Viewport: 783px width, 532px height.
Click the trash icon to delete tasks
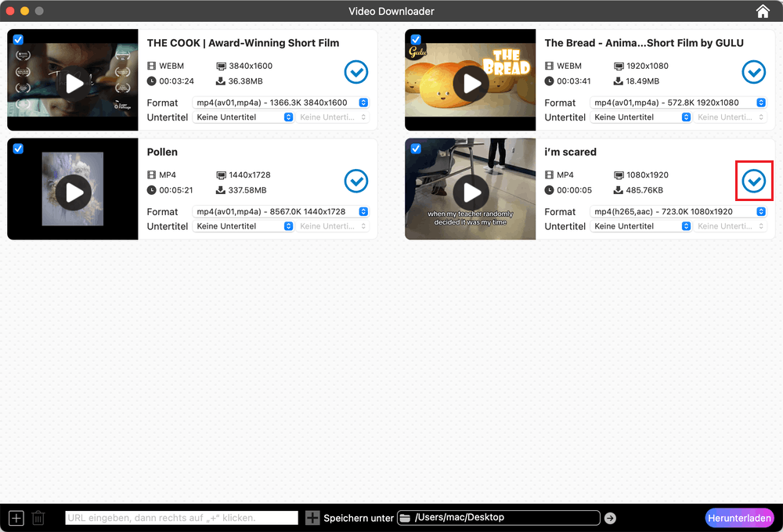(x=38, y=518)
